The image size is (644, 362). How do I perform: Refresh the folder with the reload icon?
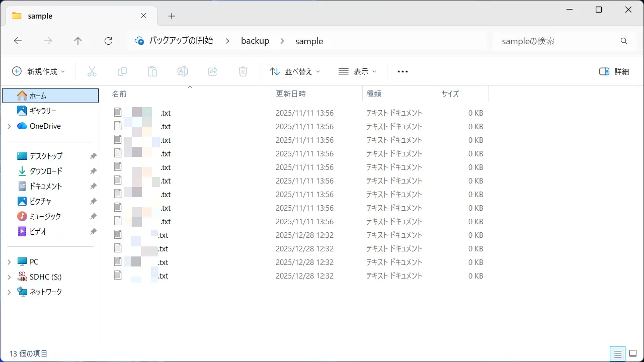[108, 41]
